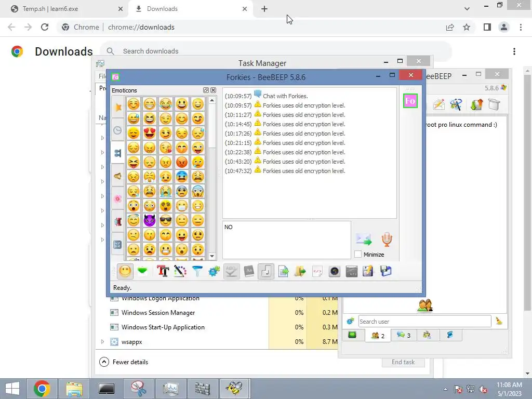The image size is (532, 399).
Task: Click the write message envelope icon in BeeBEEP
Action: point(438,104)
